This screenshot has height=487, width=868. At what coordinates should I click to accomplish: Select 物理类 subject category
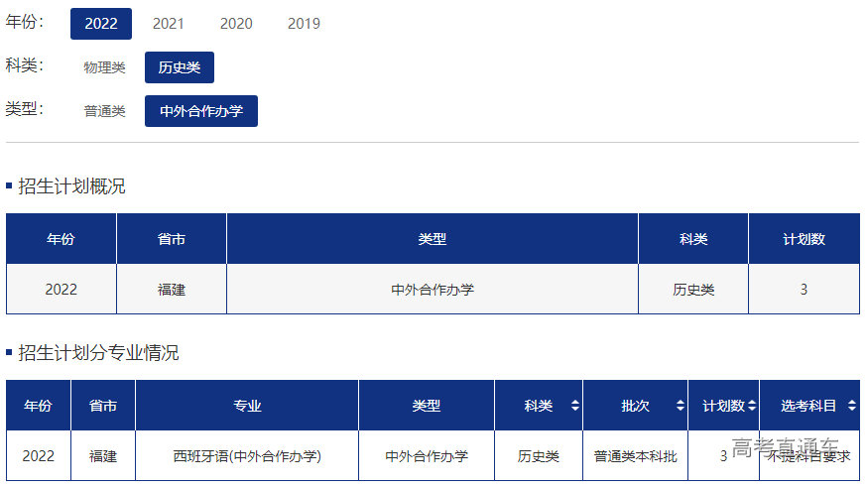point(104,67)
